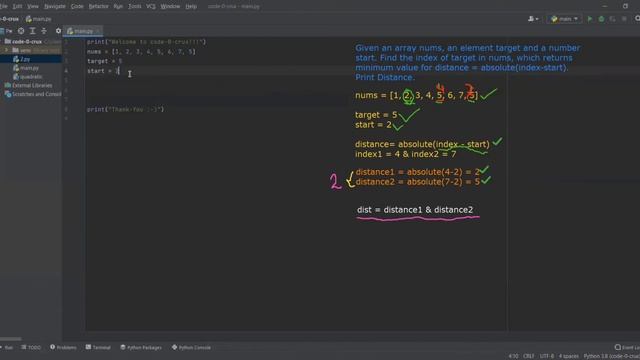Viewport: 640px width, 360px height.
Task: Click the Select Opened File target icon
Action: (x=21, y=31)
